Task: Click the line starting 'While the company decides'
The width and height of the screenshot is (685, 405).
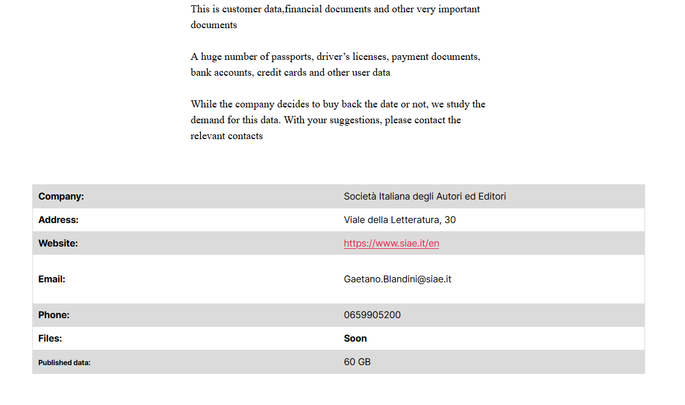Action: [x=337, y=104]
